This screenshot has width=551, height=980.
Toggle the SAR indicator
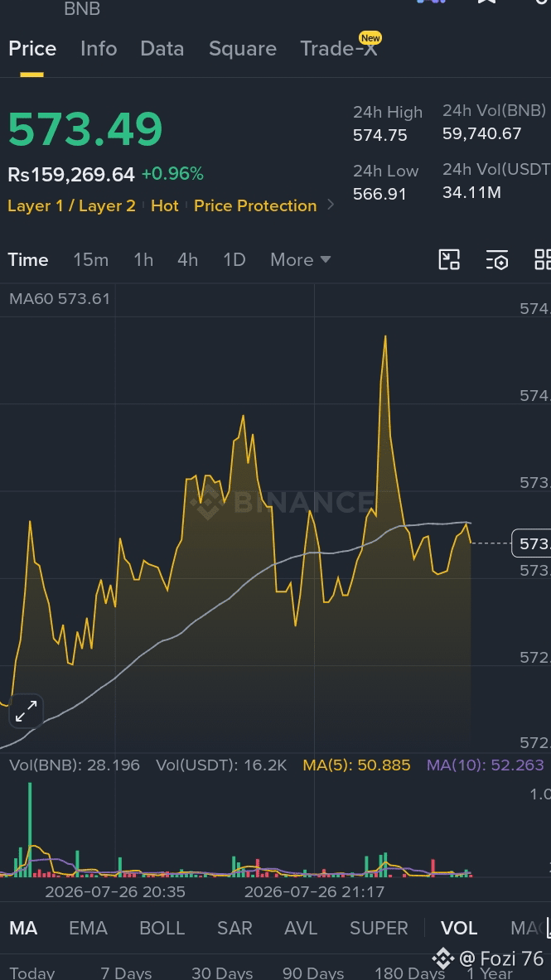[x=234, y=928]
